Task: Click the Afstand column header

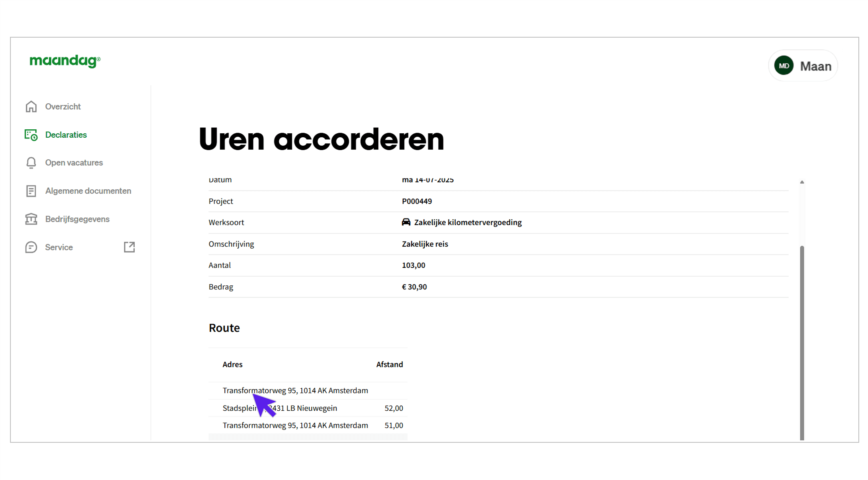Action: (389, 364)
